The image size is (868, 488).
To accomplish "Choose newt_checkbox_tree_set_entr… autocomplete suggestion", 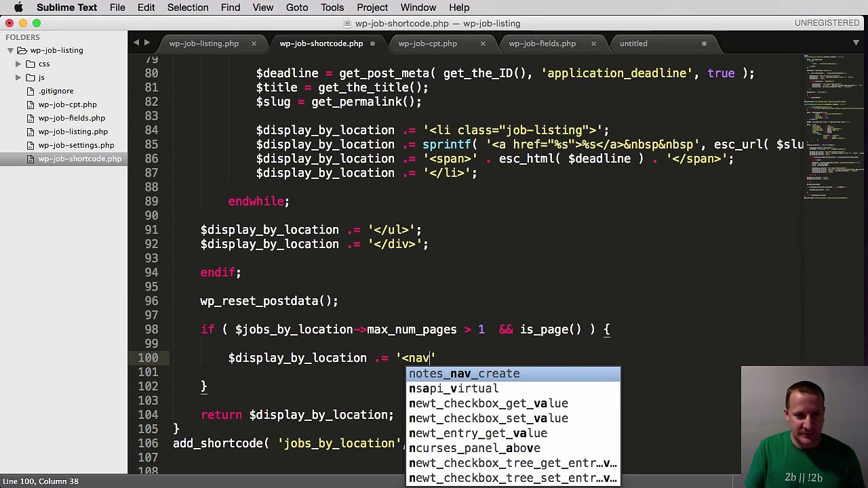I will 513,478.
